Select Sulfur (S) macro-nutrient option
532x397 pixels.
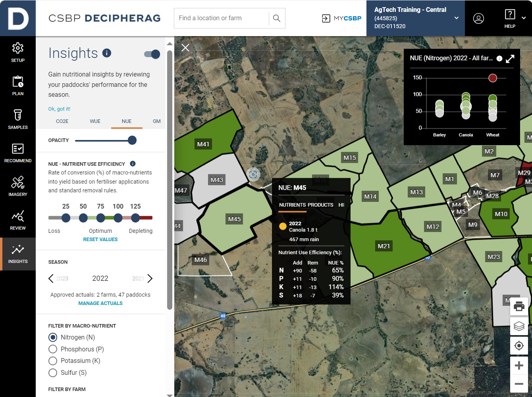[x=53, y=372]
